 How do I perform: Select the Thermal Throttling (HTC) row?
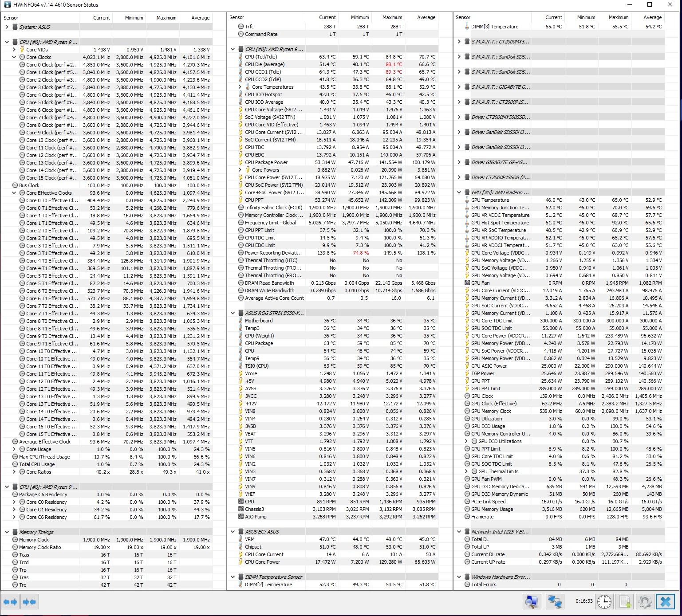(333, 260)
